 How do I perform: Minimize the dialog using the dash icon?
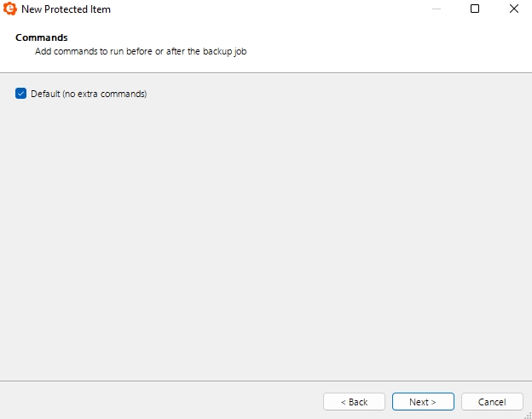(x=437, y=9)
